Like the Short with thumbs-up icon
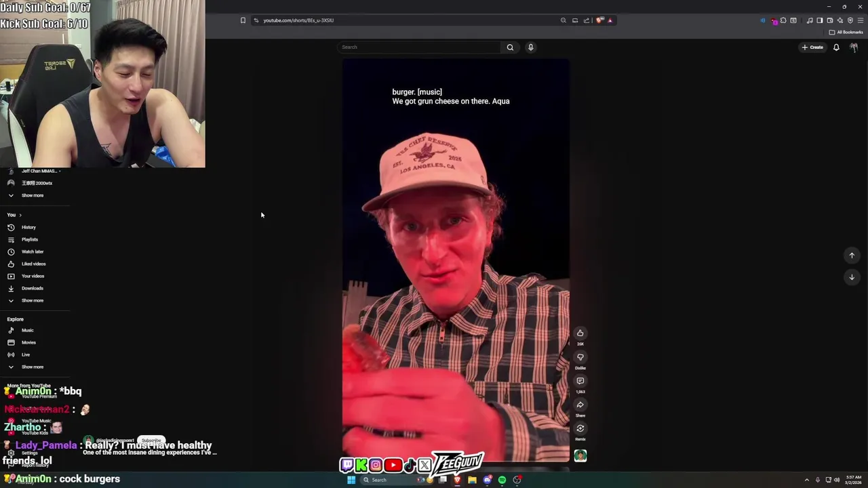This screenshot has width=868, height=488. 580,333
